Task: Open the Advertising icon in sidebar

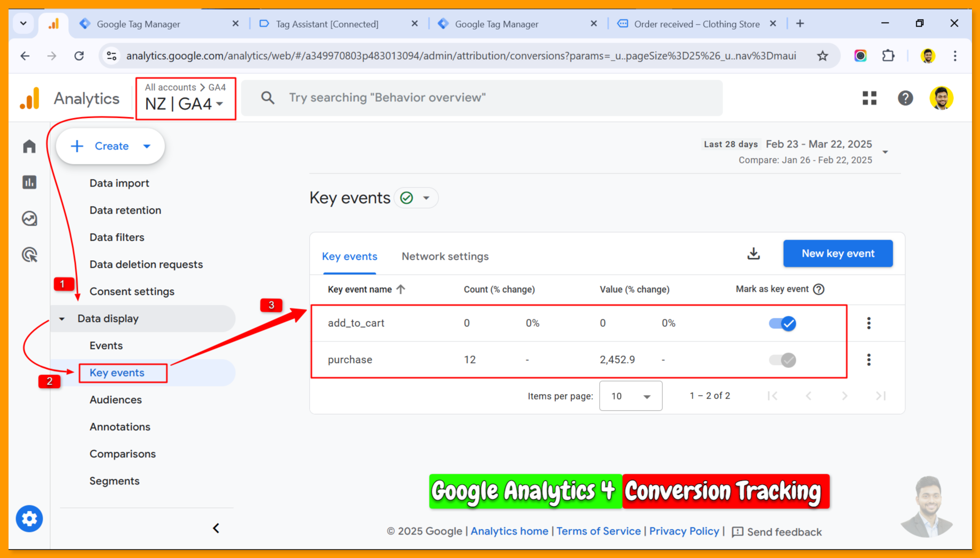Action: [29, 255]
